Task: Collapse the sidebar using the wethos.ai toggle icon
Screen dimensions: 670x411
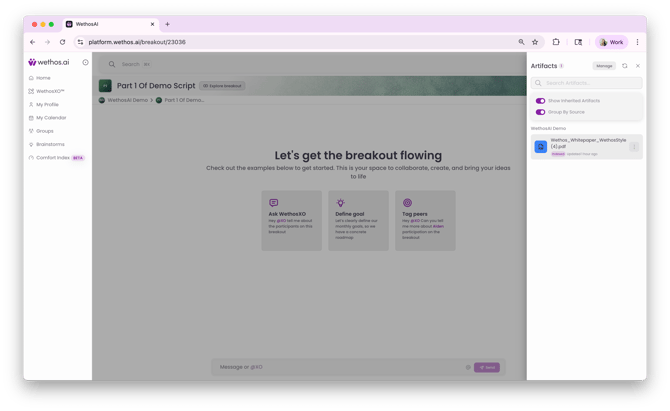Action: click(85, 62)
